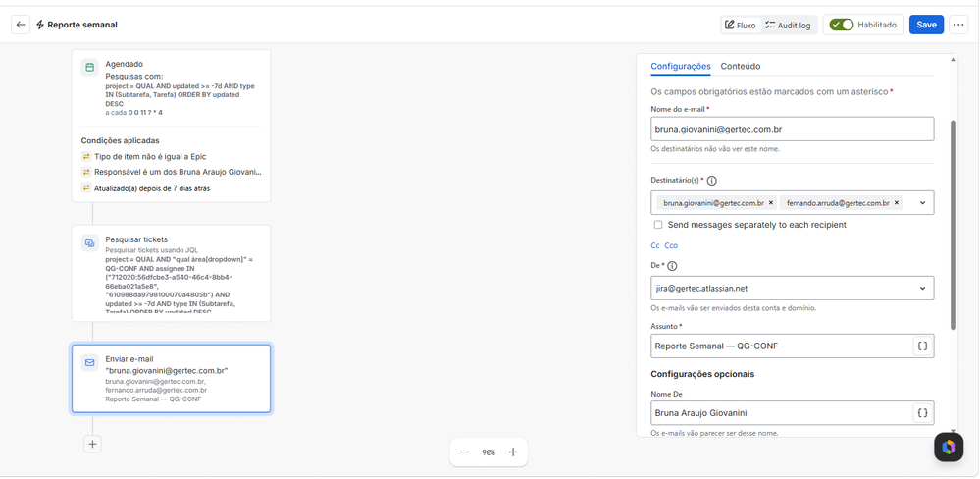Screen dimensions: 980x479
Task: Zoom in with the plus zoom control
Action: (x=513, y=452)
